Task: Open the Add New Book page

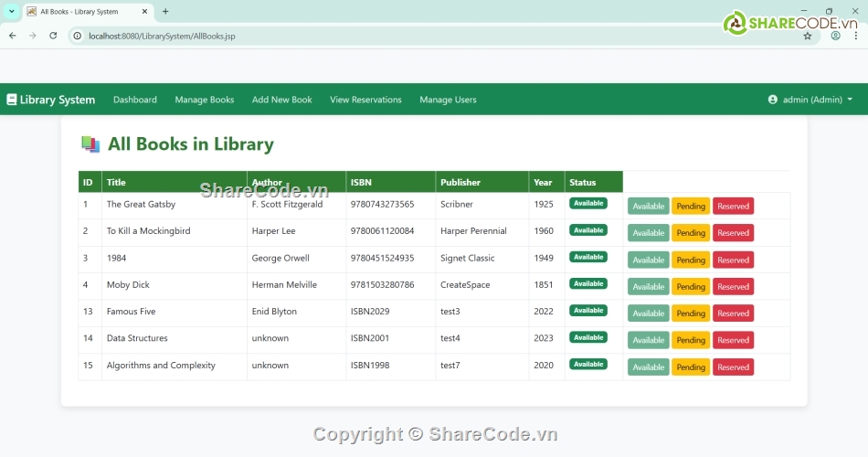Action: (x=281, y=100)
